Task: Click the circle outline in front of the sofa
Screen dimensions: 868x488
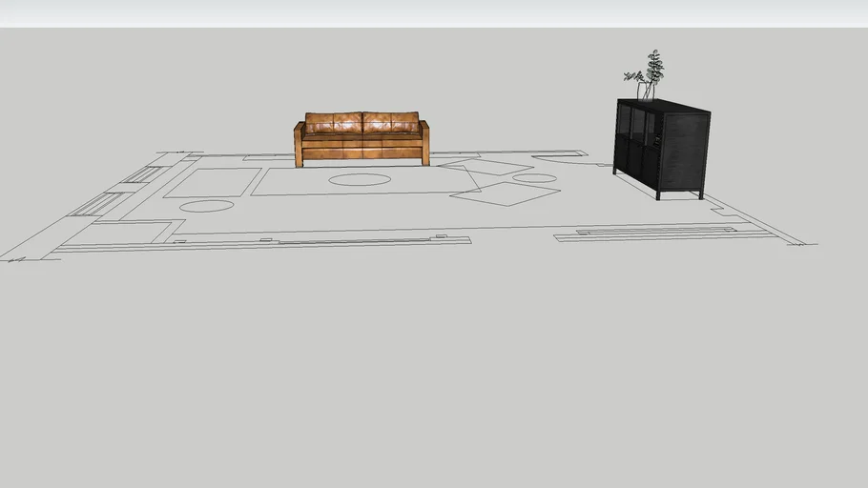Action: pyautogui.click(x=360, y=179)
